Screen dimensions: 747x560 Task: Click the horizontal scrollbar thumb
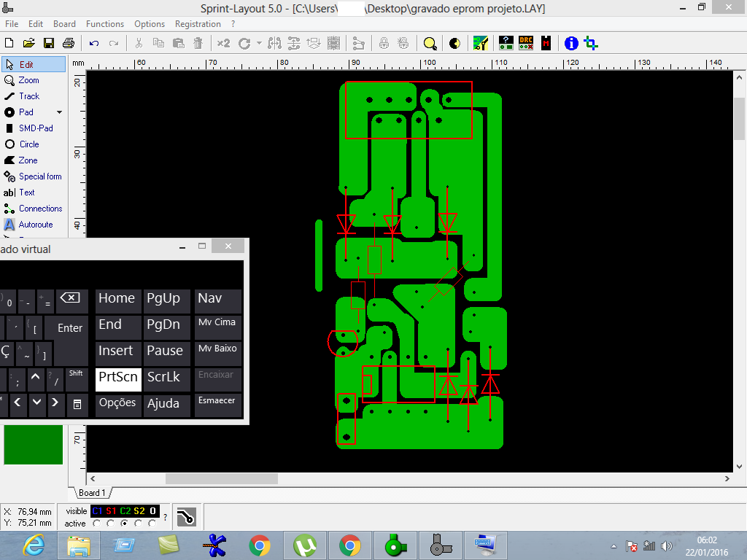tap(222, 478)
